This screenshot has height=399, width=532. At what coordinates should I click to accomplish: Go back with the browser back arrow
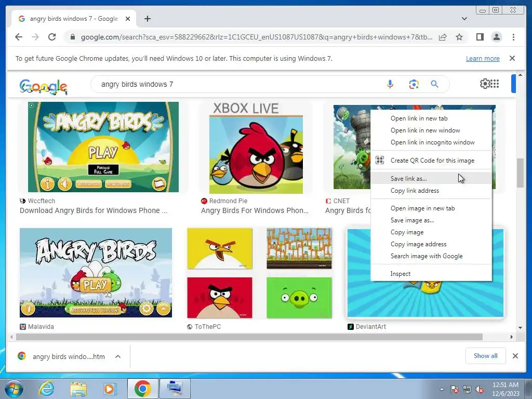coord(19,37)
